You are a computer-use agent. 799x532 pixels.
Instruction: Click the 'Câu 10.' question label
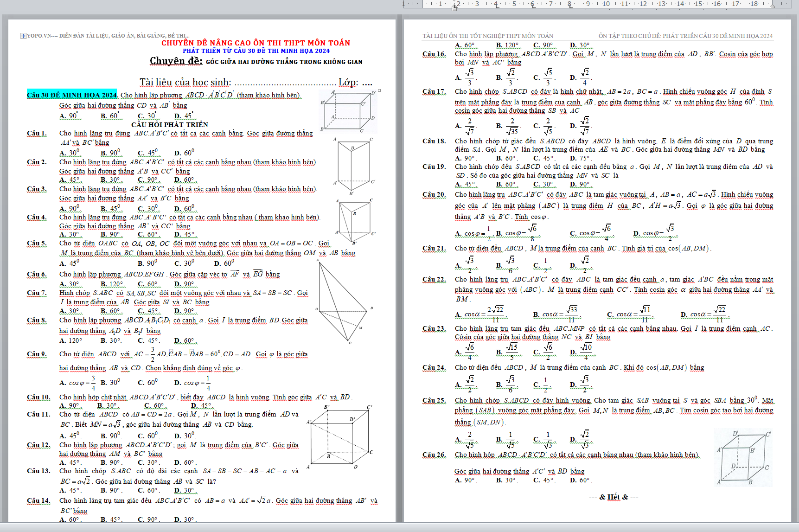tap(38, 397)
